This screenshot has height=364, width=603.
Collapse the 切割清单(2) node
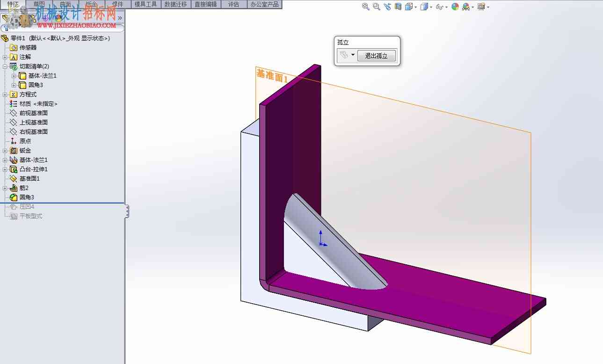click(x=5, y=66)
